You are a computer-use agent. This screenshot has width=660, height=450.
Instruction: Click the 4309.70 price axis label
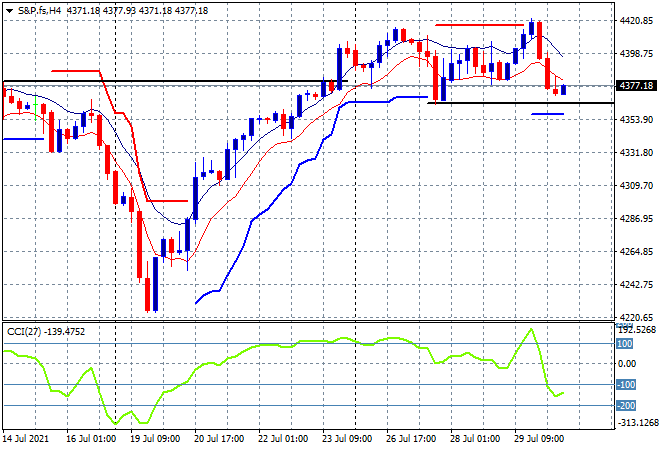pyautogui.click(x=636, y=186)
